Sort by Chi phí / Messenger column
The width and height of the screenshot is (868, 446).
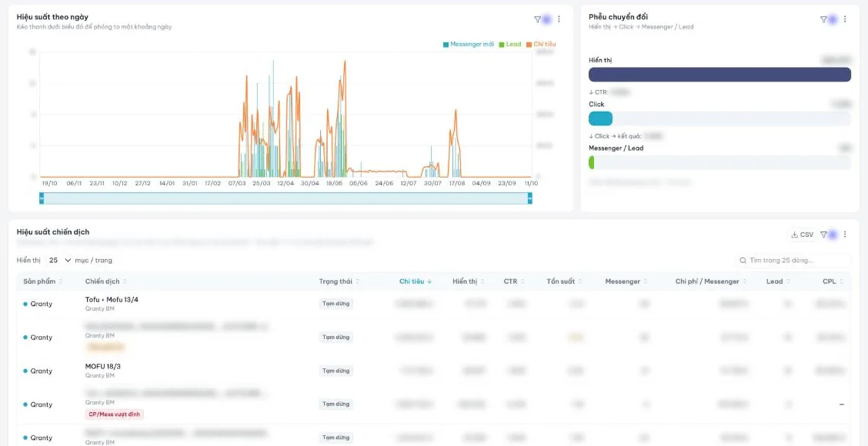pos(711,281)
